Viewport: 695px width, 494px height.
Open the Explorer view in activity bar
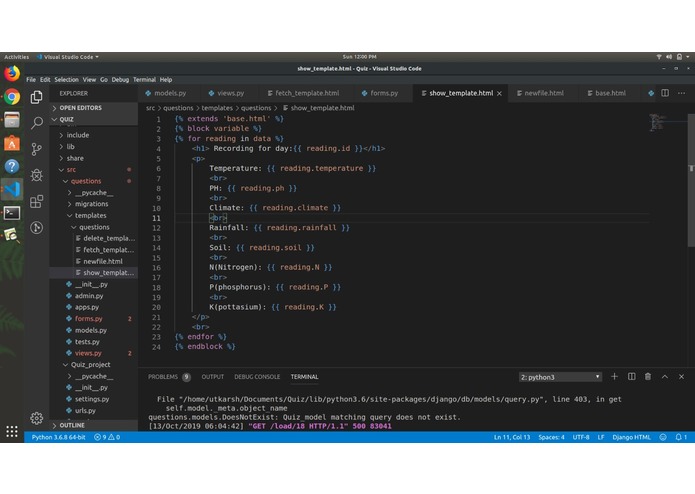coord(36,97)
